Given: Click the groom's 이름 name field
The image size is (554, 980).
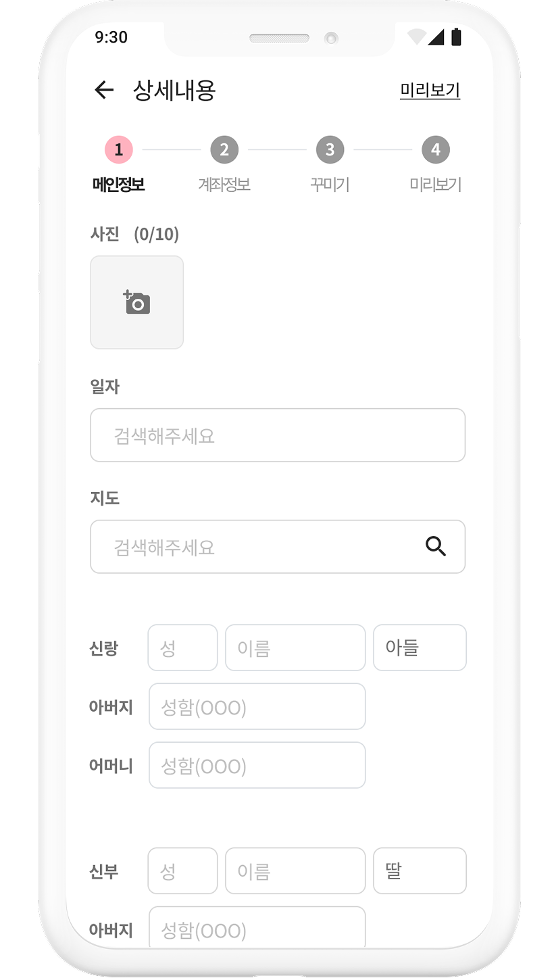Looking at the screenshot, I should (x=295, y=647).
